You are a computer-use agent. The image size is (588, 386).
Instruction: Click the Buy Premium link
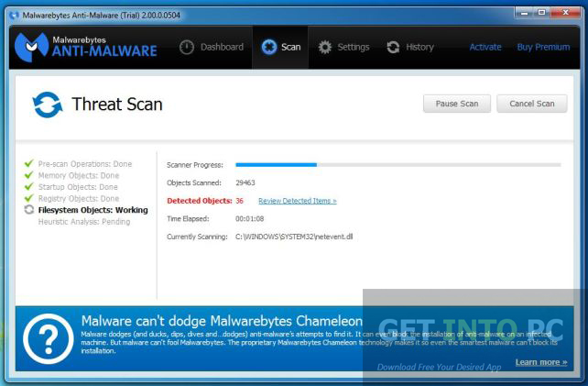pyautogui.click(x=543, y=47)
